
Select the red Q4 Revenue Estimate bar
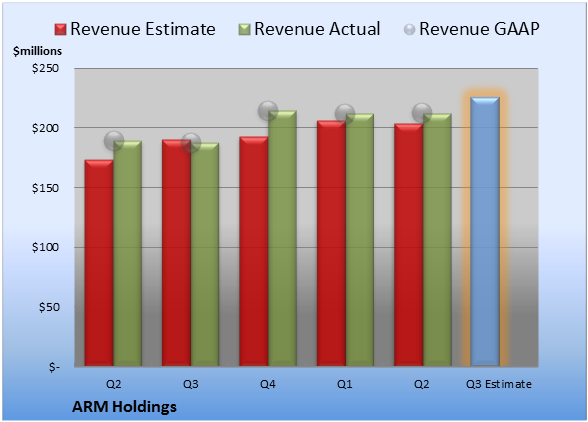click(254, 251)
